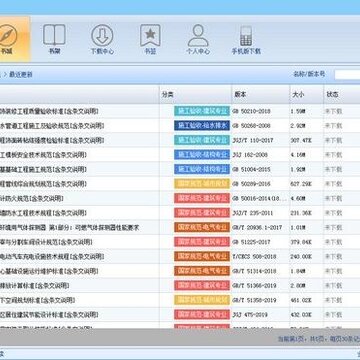
Task: Focus the 名称/版本号 search field
Action: point(347,74)
